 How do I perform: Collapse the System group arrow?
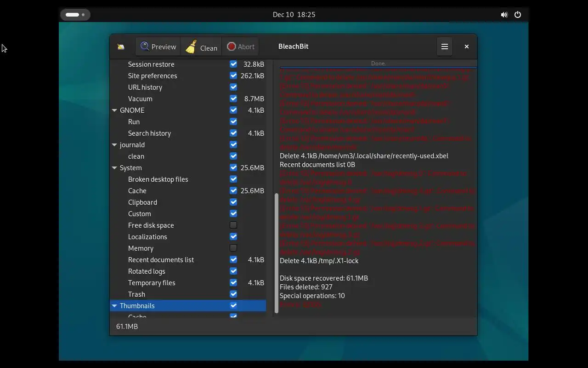[114, 168]
